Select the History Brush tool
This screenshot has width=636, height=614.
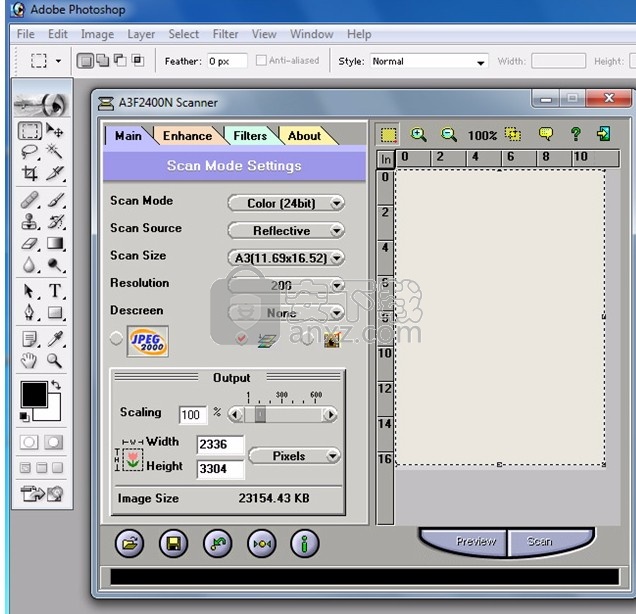(x=54, y=221)
